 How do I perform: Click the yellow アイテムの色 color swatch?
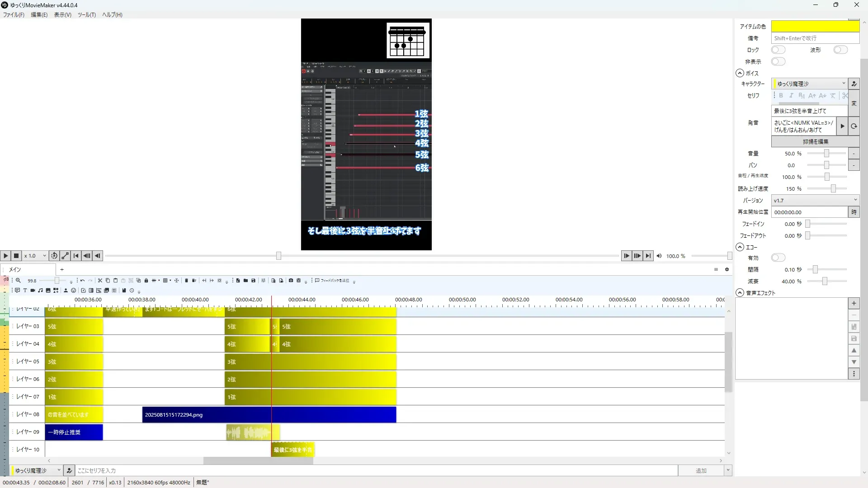[x=815, y=26]
